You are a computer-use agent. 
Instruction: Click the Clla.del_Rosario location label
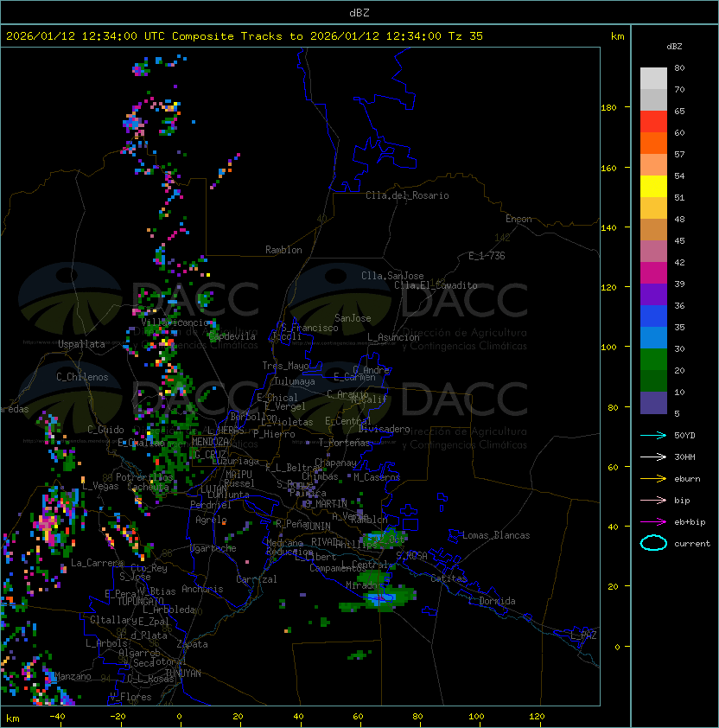(x=407, y=195)
